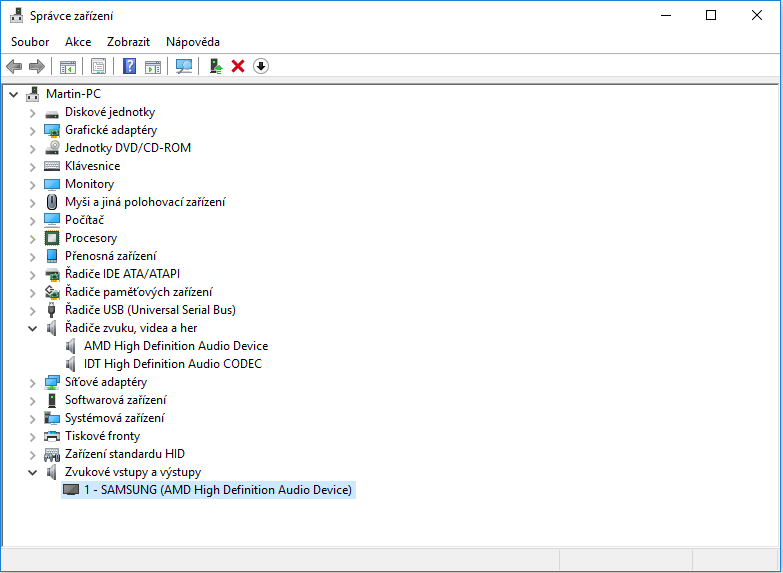Collapse the Martin-PC root node

tap(14, 94)
